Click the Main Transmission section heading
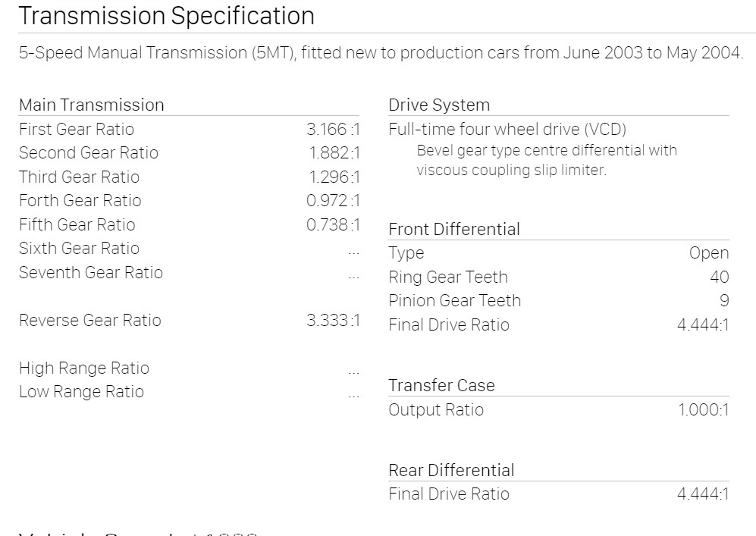756x536 pixels. [91, 105]
